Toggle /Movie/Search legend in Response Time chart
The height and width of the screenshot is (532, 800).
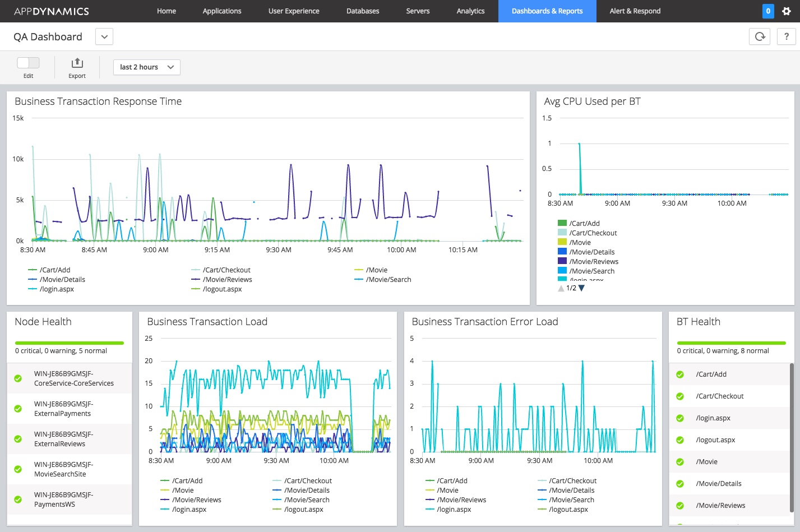coord(383,280)
